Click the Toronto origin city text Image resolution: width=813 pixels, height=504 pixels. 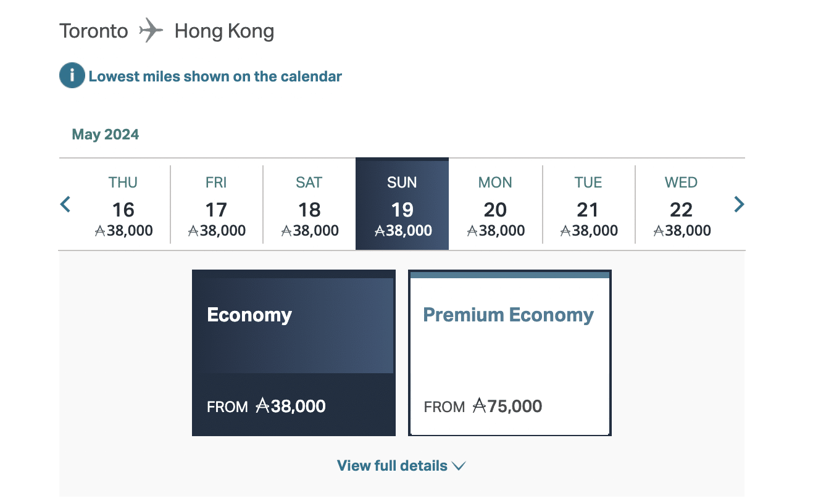94,31
